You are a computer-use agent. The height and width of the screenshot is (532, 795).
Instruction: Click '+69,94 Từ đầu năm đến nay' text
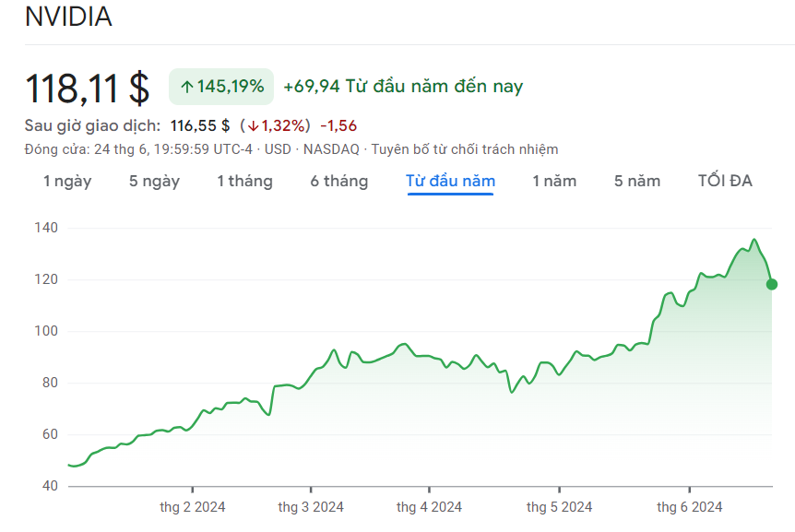[403, 86]
